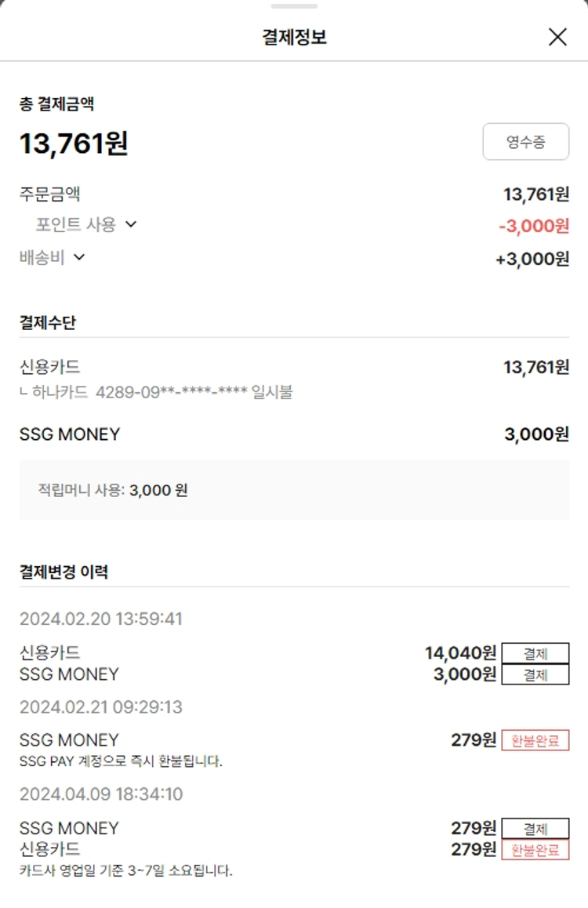Click the drag handle bar at top

[x=294, y=6]
